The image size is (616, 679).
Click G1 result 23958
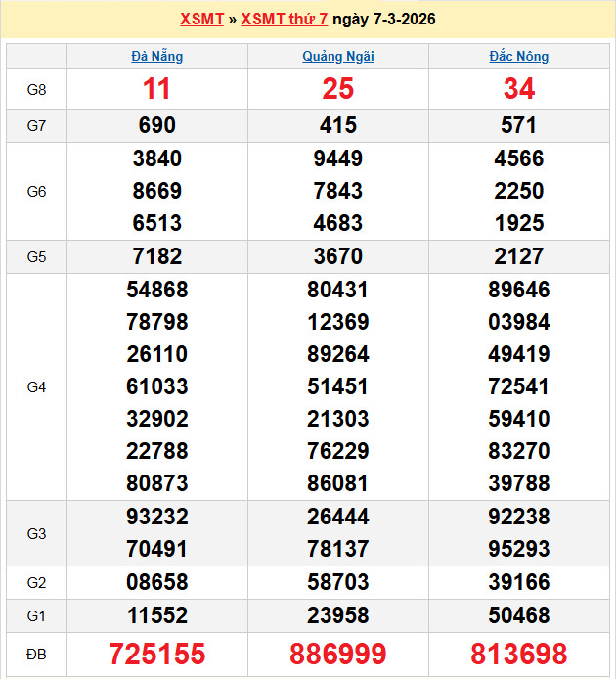[x=338, y=615]
